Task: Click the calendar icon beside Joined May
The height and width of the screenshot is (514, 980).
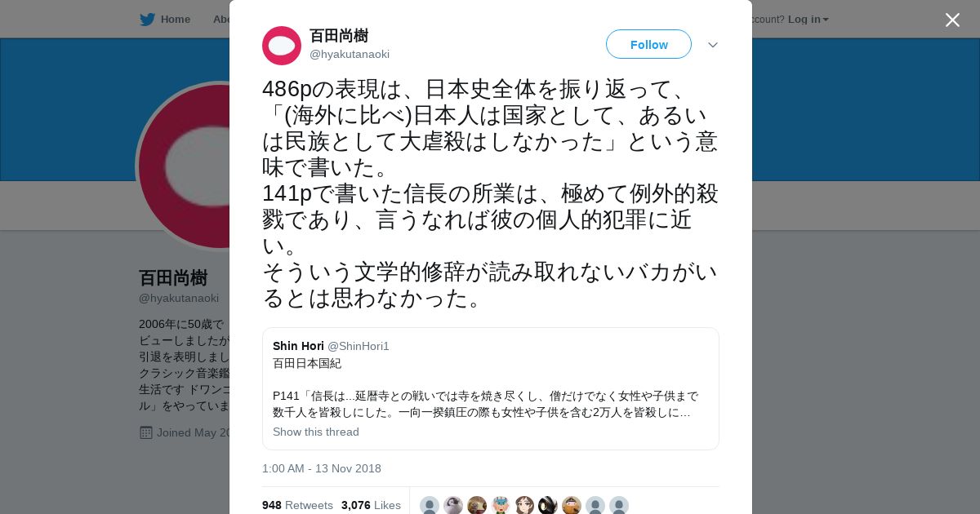Action: pyautogui.click(x=146, y=432)
